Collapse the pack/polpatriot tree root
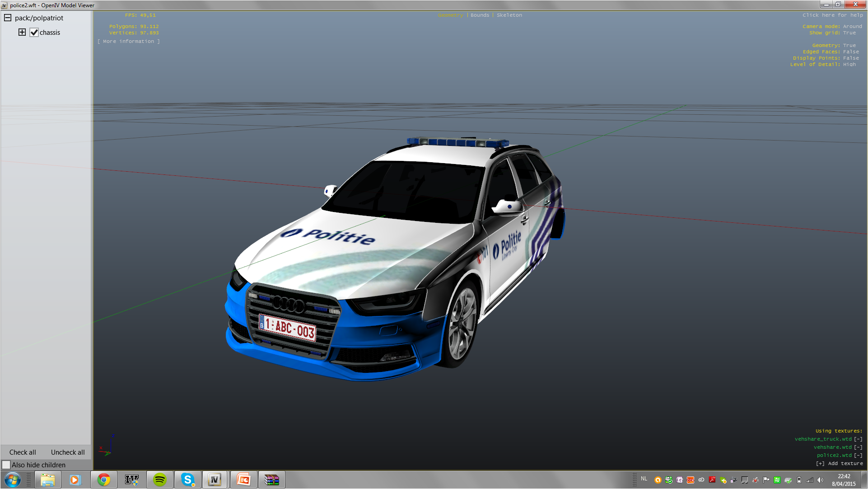 point(8,18)
